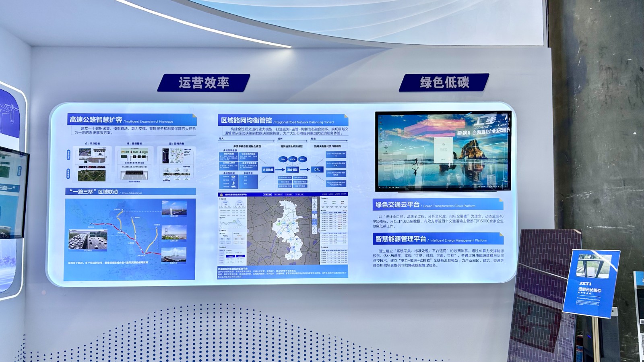Click the Windows Start button on monitor taskbar

[380, 187]
